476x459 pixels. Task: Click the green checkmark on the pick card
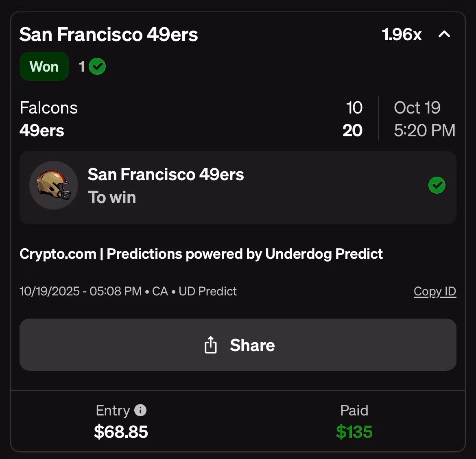pyautogui.click(x=437, y=186)
